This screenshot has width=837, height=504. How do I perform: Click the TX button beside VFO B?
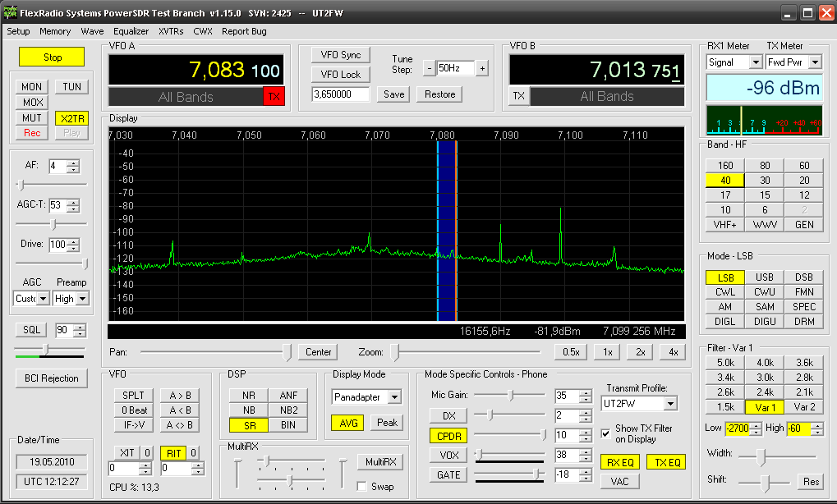coord(518,96)
